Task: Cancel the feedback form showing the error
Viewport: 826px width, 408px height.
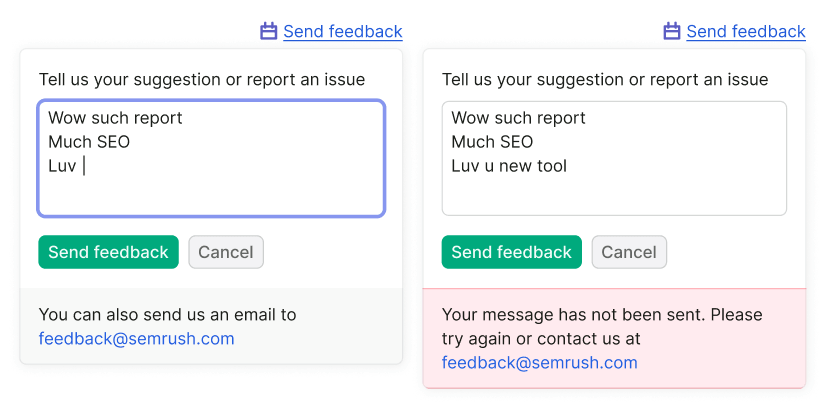Action: tap(629, 252)
